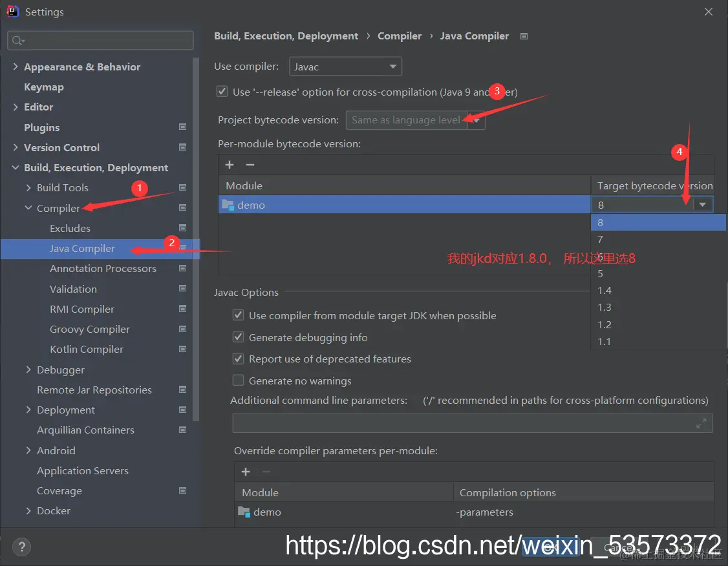
Task: Click project-level icon next to Groovy Compiler
Action: (182, 329)
